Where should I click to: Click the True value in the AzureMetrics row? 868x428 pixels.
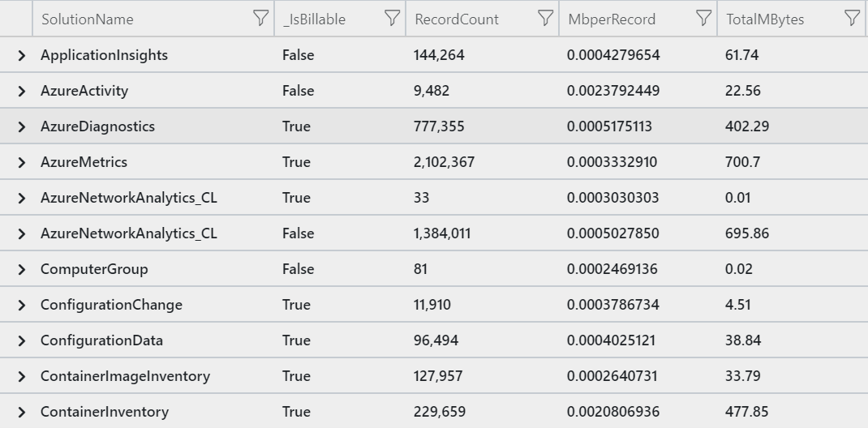pyautogui.click(x=296, y=162)
